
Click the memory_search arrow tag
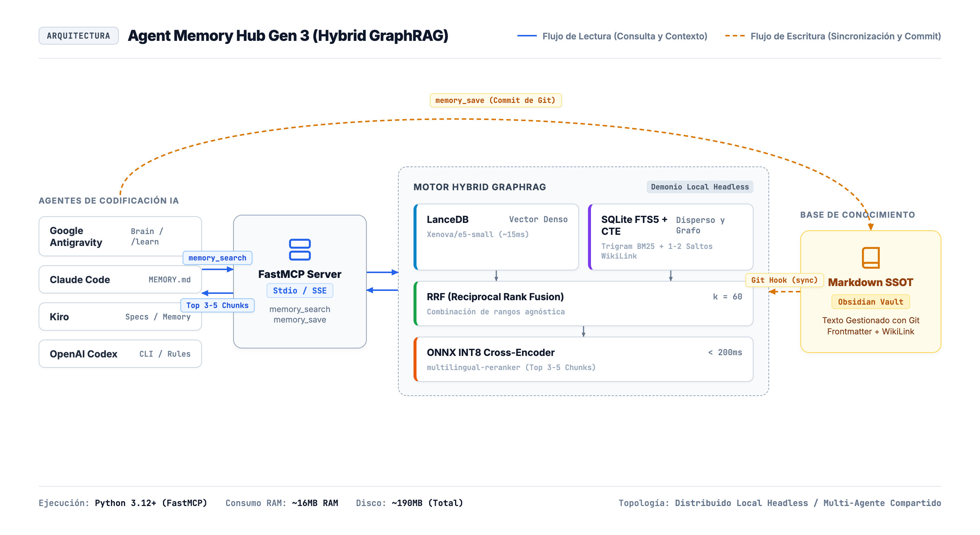(x=217, y=258)
